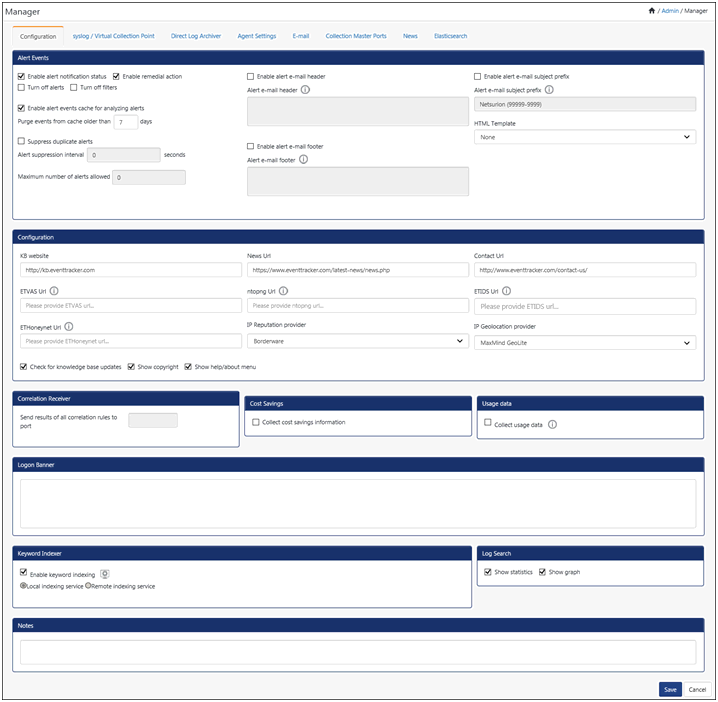The height and width of the screenshot is (702, 718).
Task: Open HTML Template dropdown
Action: point(585,137)
